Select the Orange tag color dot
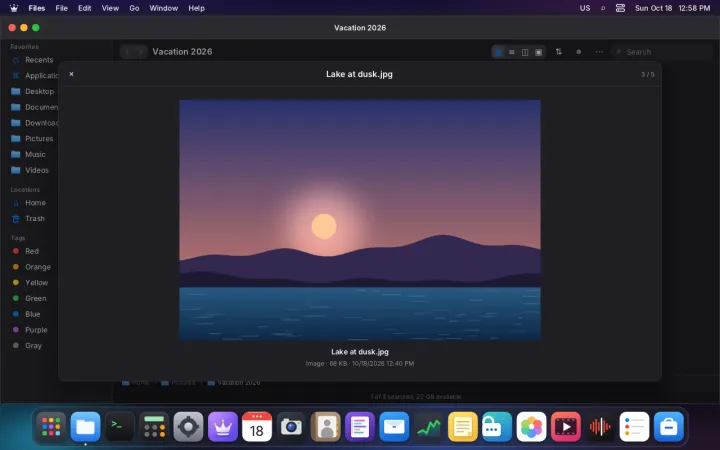Viewport: 720px width, 450px height. (16, 267)
